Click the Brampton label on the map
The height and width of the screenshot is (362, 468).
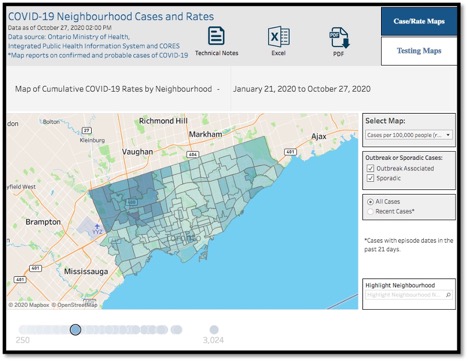point(43,222)
